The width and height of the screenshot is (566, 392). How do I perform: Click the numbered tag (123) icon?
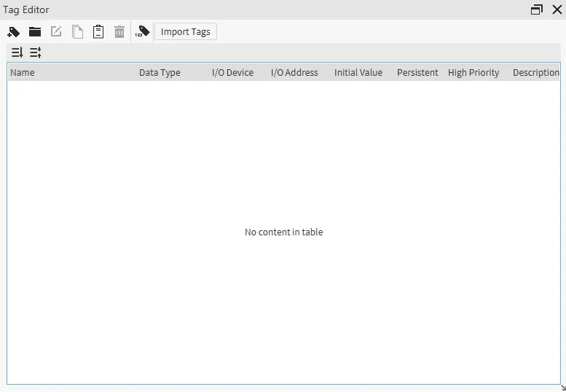coord(143,32)
